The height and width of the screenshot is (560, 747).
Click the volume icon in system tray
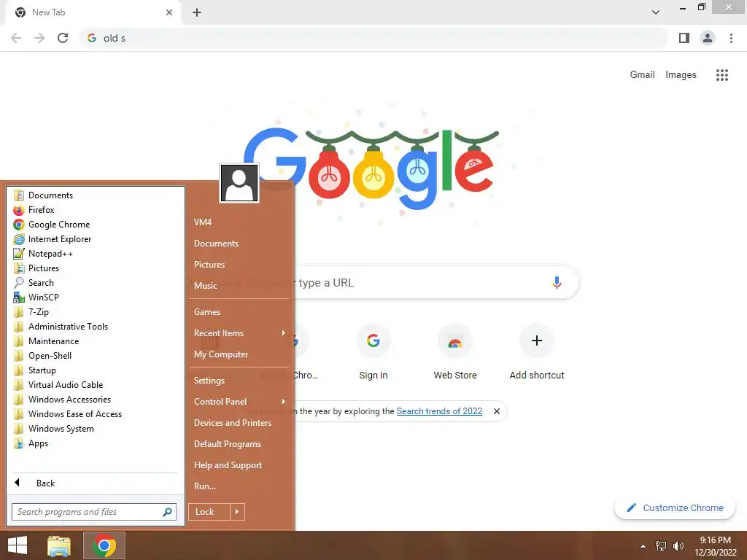[x=678, y=546]
